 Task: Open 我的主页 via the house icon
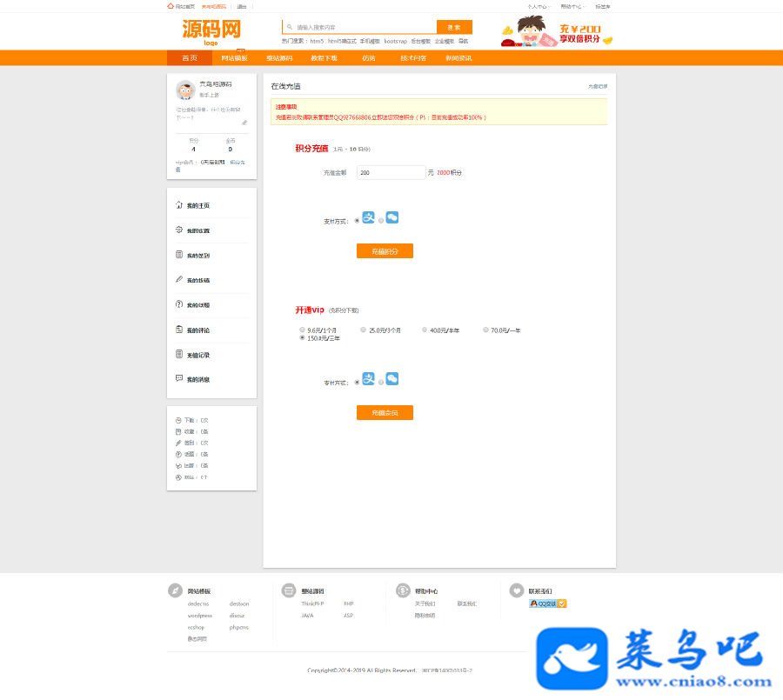[x=179, y=204]
